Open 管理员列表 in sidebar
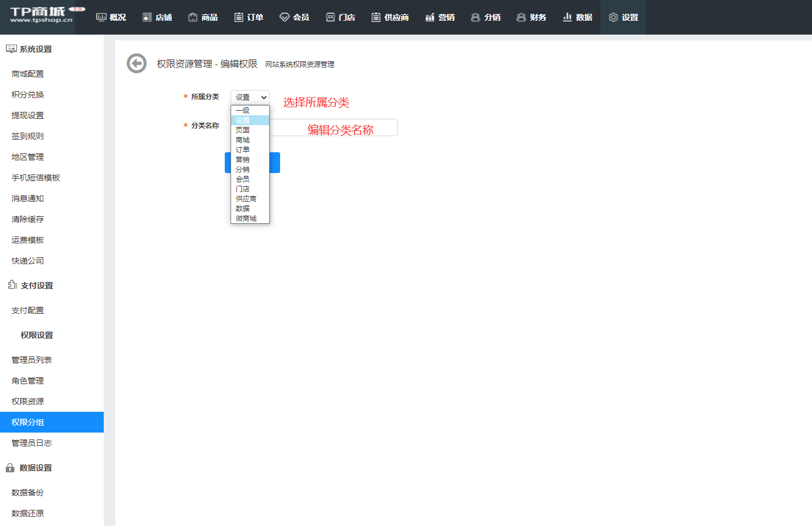Screen dimensions: 812x526 [32, 360]
